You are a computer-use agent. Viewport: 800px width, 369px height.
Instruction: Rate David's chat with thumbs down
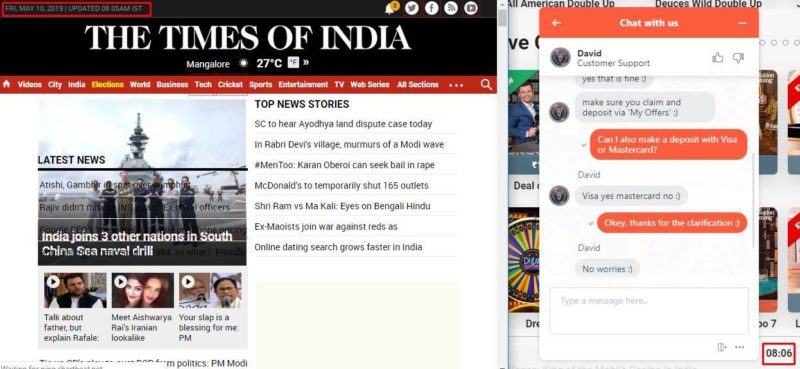point(738,58)
